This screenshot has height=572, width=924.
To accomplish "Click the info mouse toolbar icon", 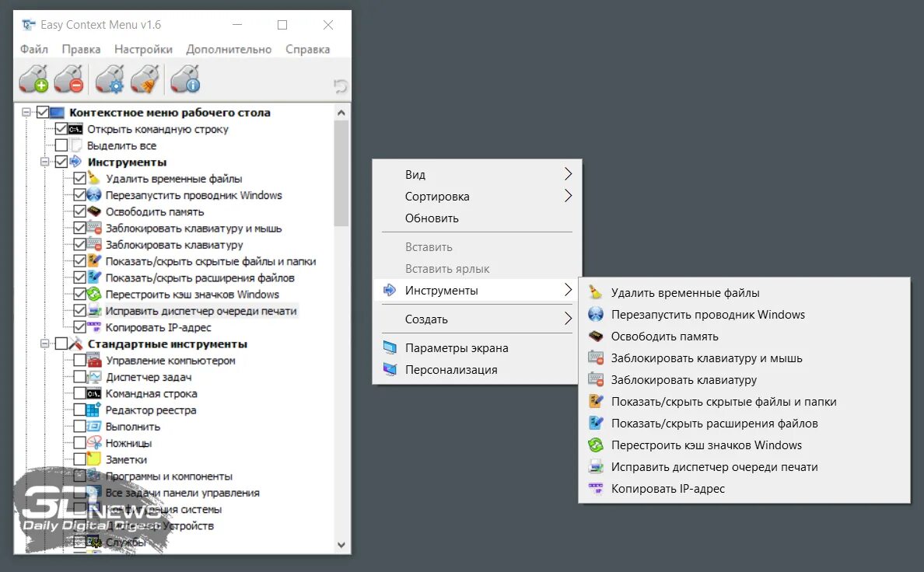I will (186, 79).
